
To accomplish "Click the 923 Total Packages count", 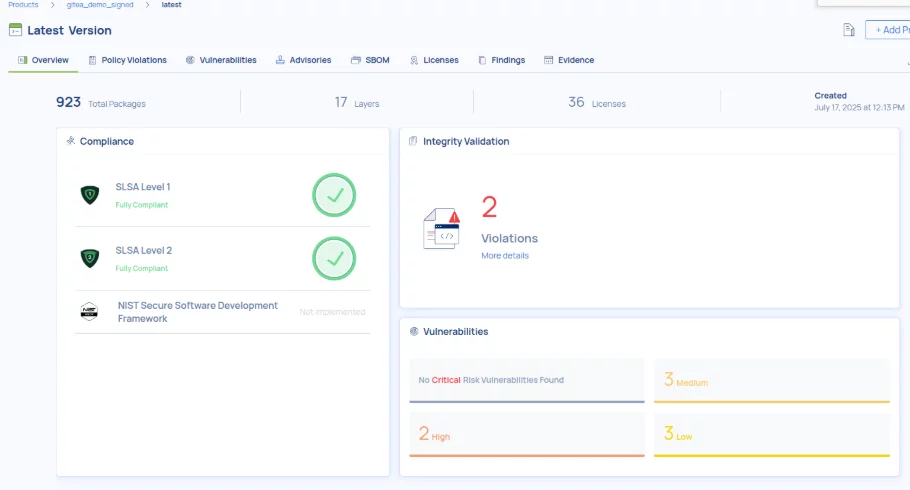I will point(100,103).
